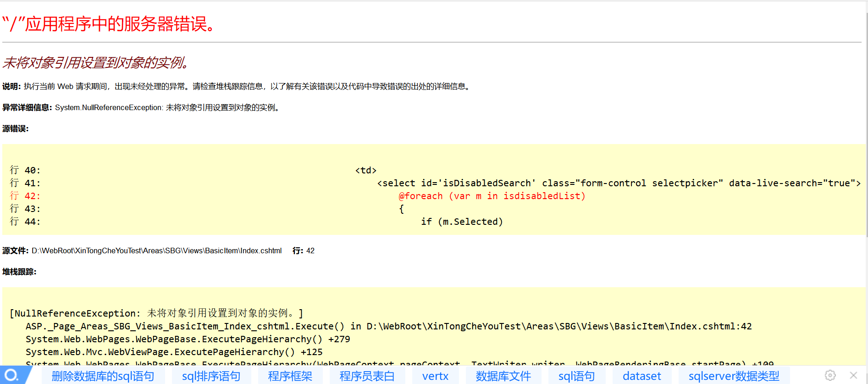Click the 'sql语句' suggestion

pos(576,376)
